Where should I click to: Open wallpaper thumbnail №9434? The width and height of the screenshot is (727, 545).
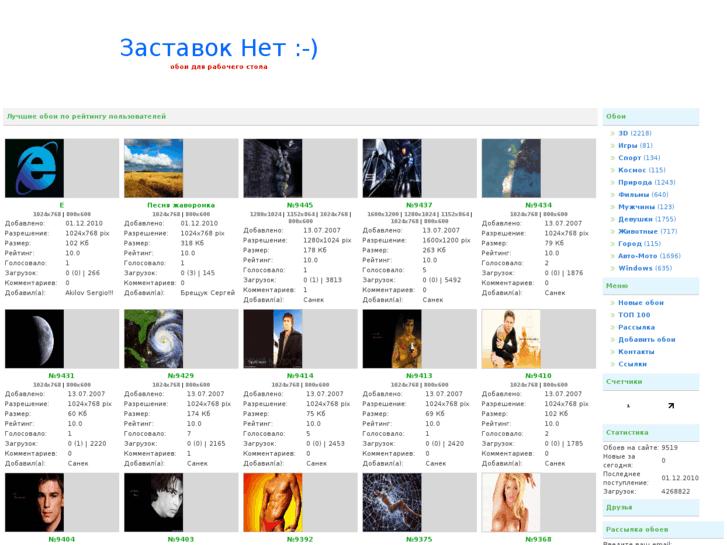pos(511,168)
